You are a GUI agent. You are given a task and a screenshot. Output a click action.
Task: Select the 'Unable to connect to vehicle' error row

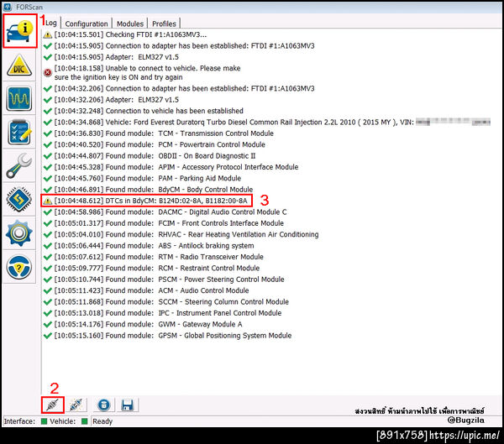tap(142, 73)
